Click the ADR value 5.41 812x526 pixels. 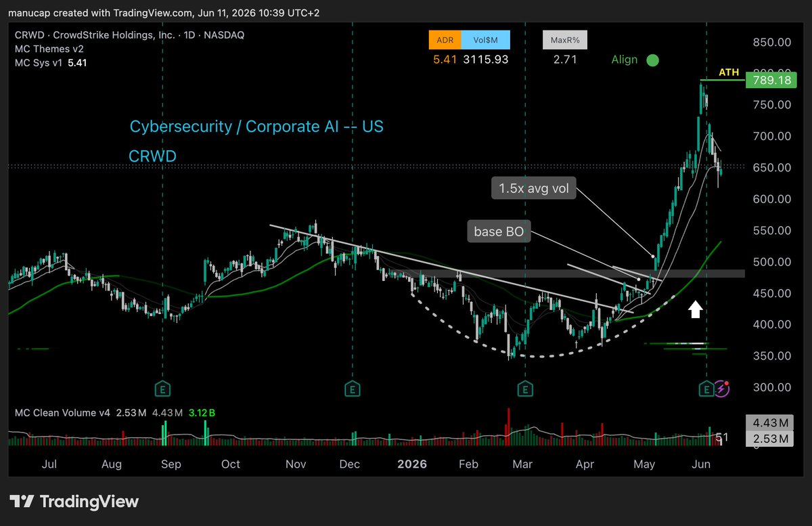[x=445, y=60]
